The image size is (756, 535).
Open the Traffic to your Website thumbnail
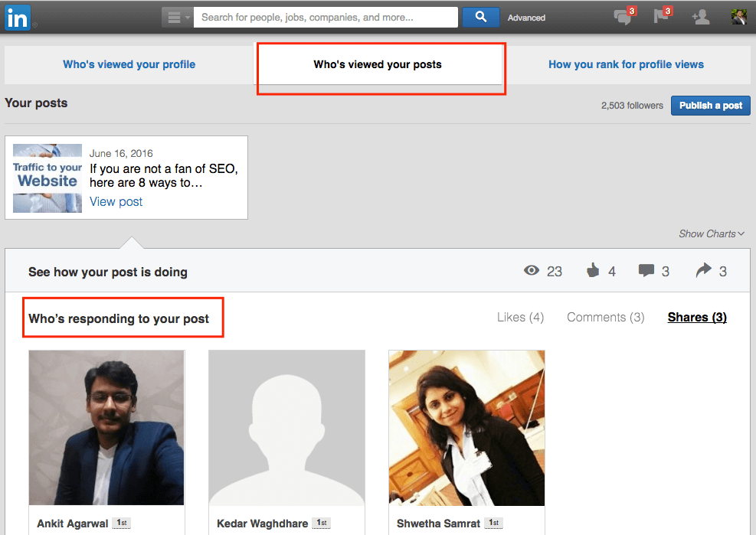[x=47, y=178]
